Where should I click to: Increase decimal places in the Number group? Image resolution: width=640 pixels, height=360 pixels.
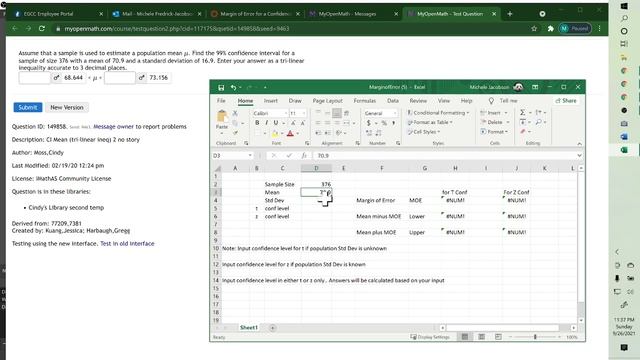click(x=369, y=133)
